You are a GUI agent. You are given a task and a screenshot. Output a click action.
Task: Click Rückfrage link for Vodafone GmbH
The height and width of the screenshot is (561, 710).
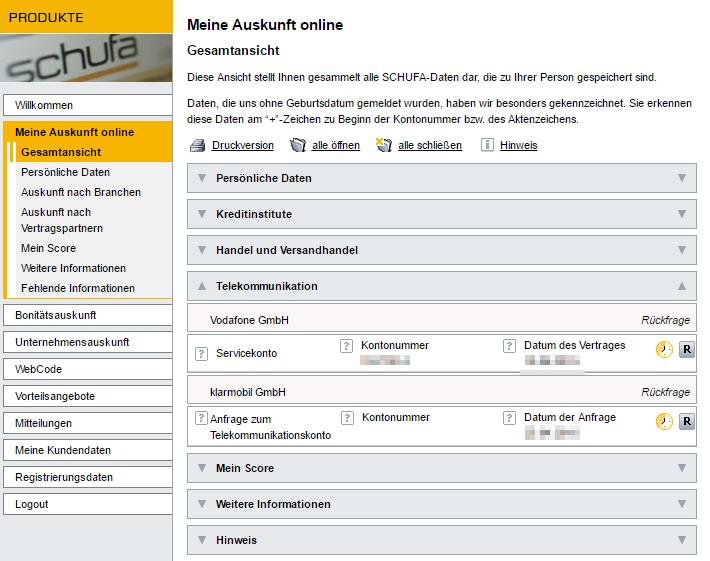(665, 321)
